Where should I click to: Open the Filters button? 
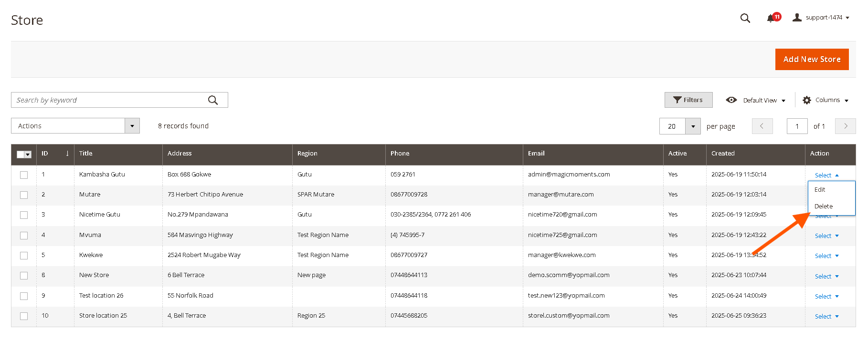(688, 100)
